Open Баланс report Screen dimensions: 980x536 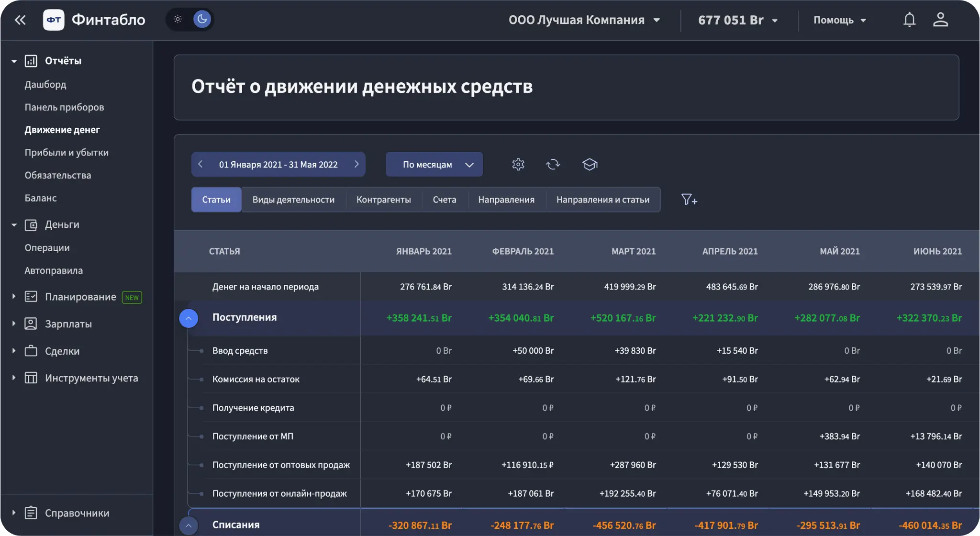[x=41, y=198]
